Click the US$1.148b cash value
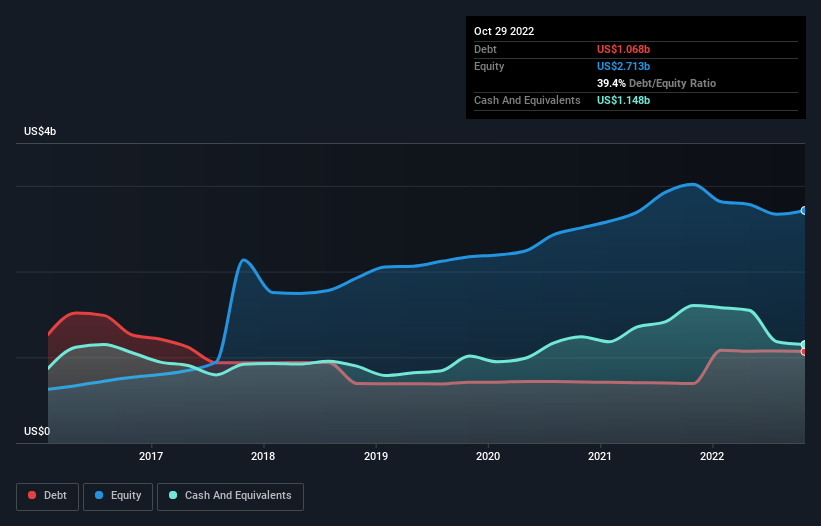Image resolution: width=821 pixels, height=526 pixels. tap(623, 100)
